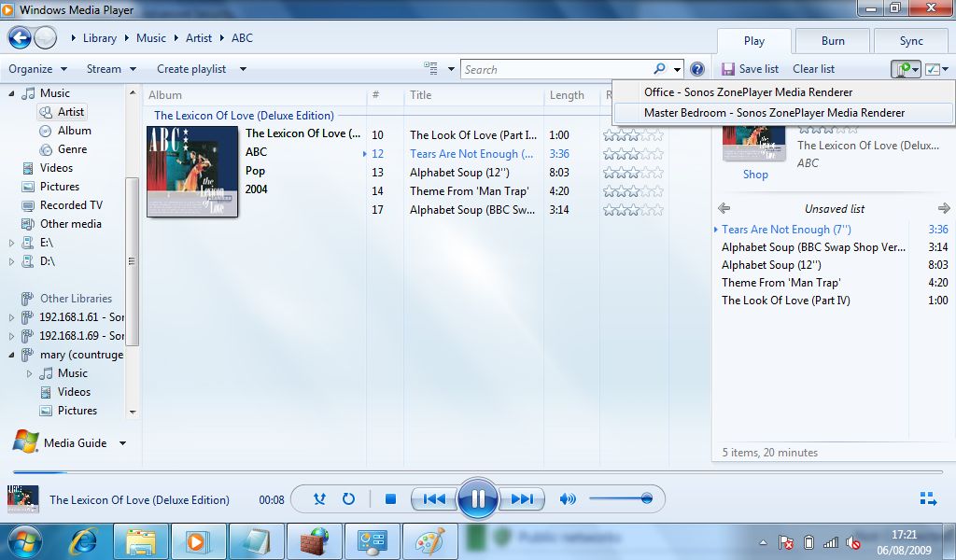Screen dimensions: 956x560
Task: Open the Media Guide dropdown arrow
Action: [x=122, y=443]
